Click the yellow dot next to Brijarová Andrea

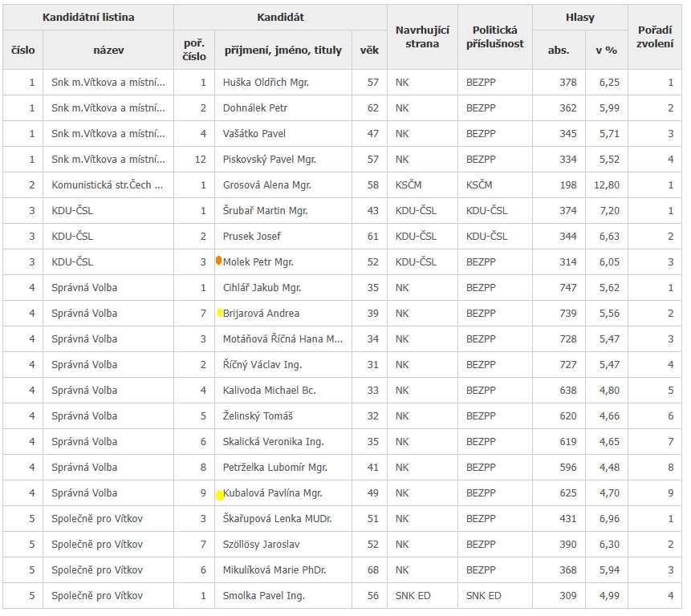point(220,313)
